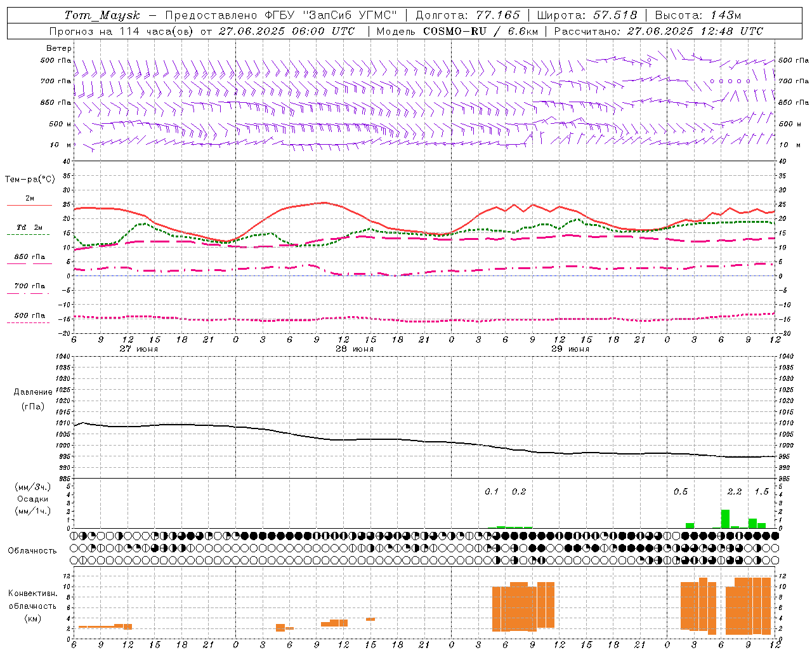Click the '2м' temperature legend label
Viewport: 812px width, 650px height.
click(30, 199)
